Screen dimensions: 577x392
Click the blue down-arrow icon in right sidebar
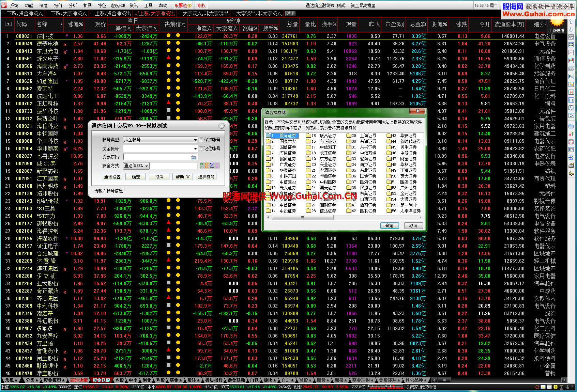pyautogui.click(x=571, y=29)
